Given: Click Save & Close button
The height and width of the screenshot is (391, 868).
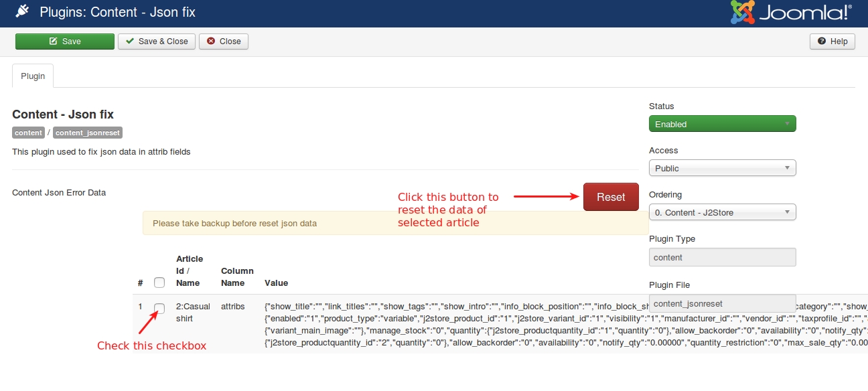Looking at the screenshot, I should pyautogui.click(x=157, y=42).
